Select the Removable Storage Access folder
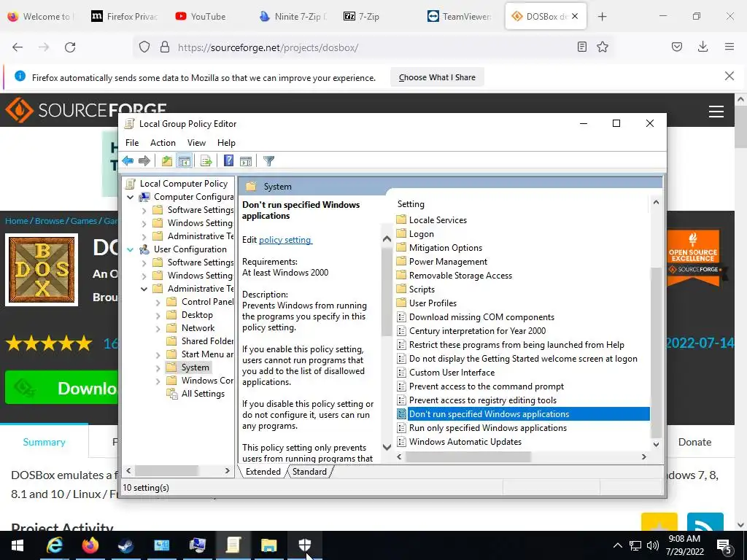 pos(460,275)
